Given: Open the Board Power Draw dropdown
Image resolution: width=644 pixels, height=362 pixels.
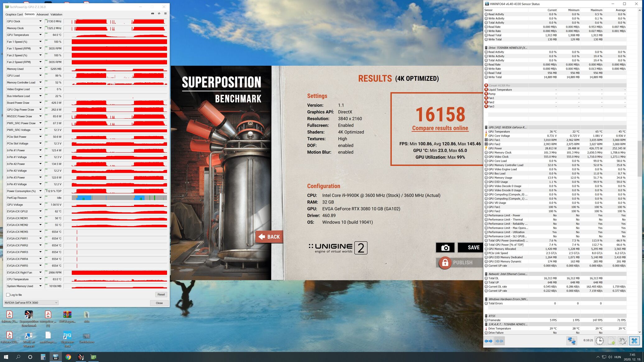Looking at the screenshot, I should click(x=40, y=103).
